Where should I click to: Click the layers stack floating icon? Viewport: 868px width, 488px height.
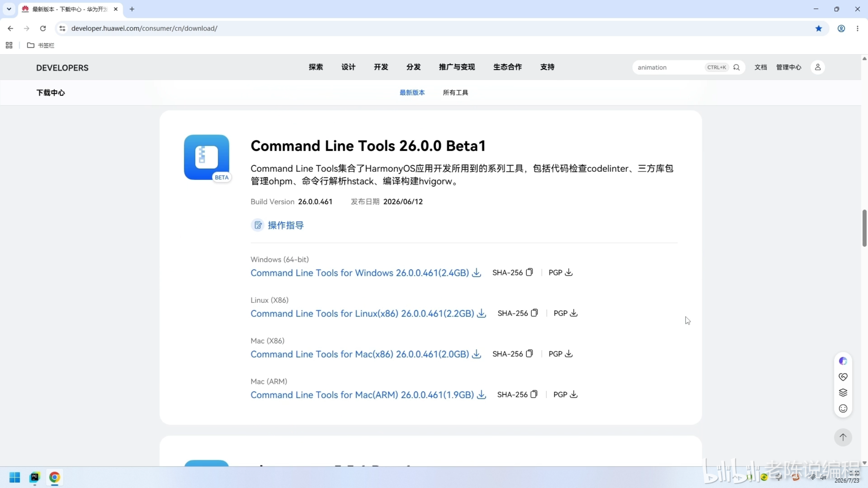[843, 392]
